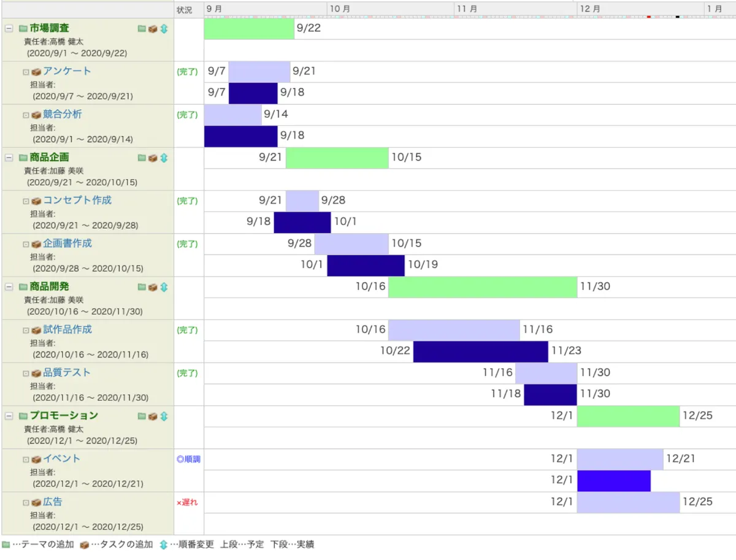Click イベント planned bar ending 12/21

(620, 459)
